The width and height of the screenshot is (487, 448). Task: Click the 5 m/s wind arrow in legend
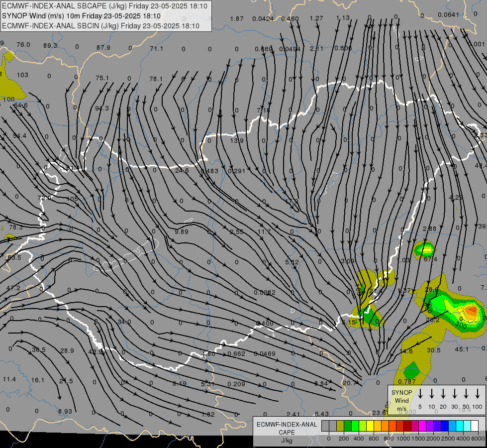click(420, 394)
